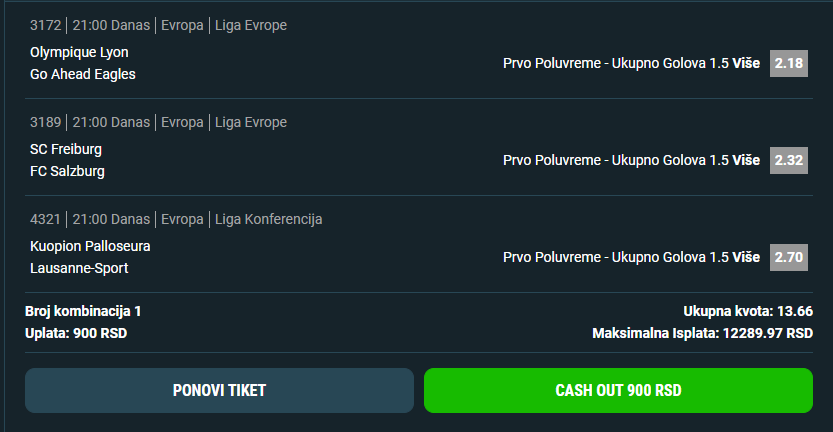The width and height of the screenshot is (833, 432).
Task: Click the SC Freiburg team name
Action: point(66,149)
